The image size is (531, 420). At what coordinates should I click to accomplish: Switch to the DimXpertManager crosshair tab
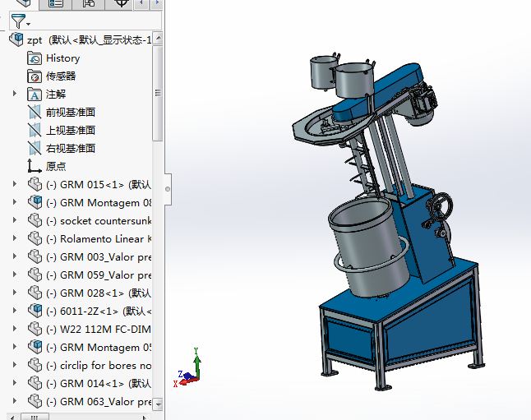121,4
